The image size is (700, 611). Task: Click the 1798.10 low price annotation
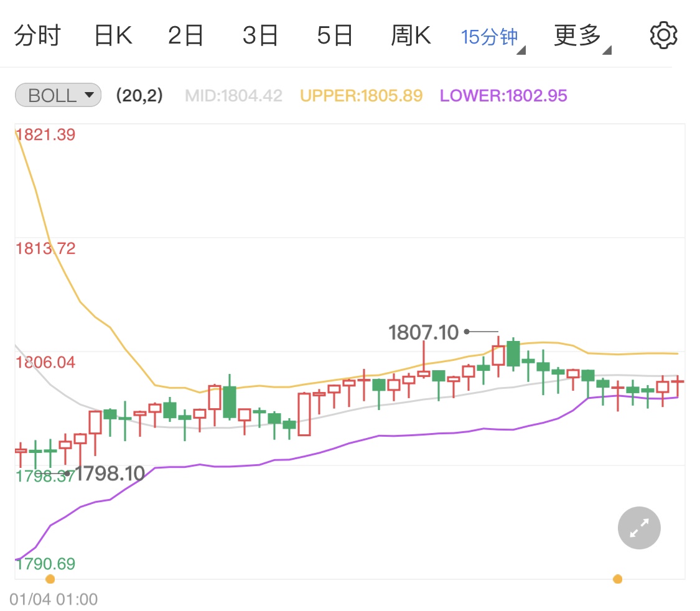[x=110, y=473]
